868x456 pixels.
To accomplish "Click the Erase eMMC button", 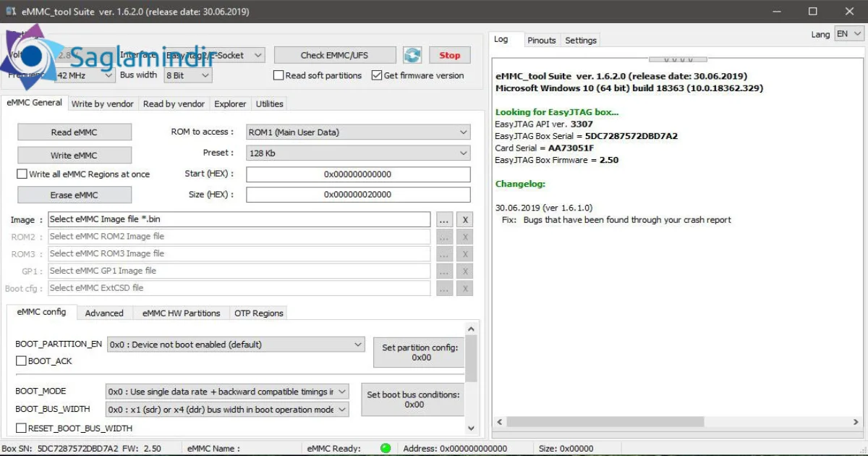I will 74,195.
